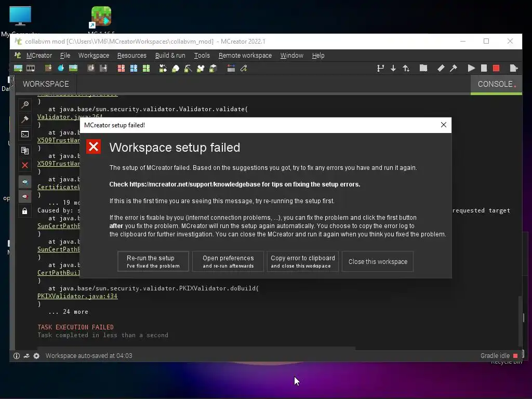Click the red stop square icon

496,68
